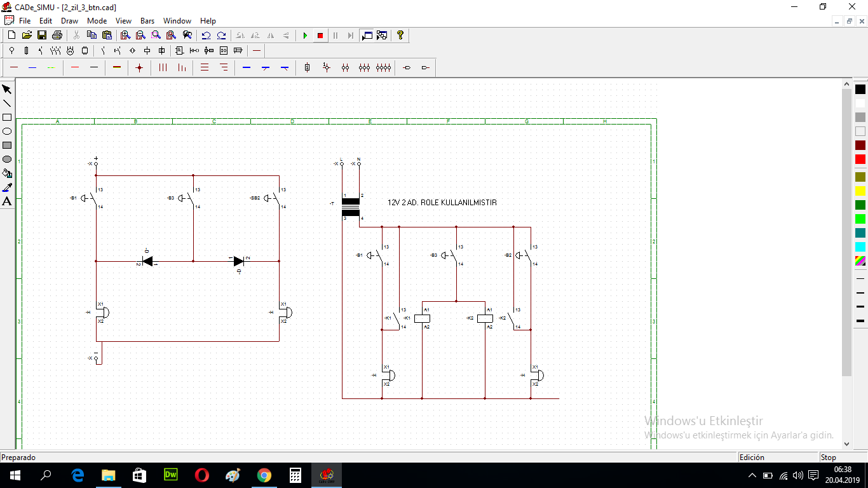This screenshot has height=488, width=868.
Task: Open the Mode menu
Action: pyautogui.click(x=97, y=21)
